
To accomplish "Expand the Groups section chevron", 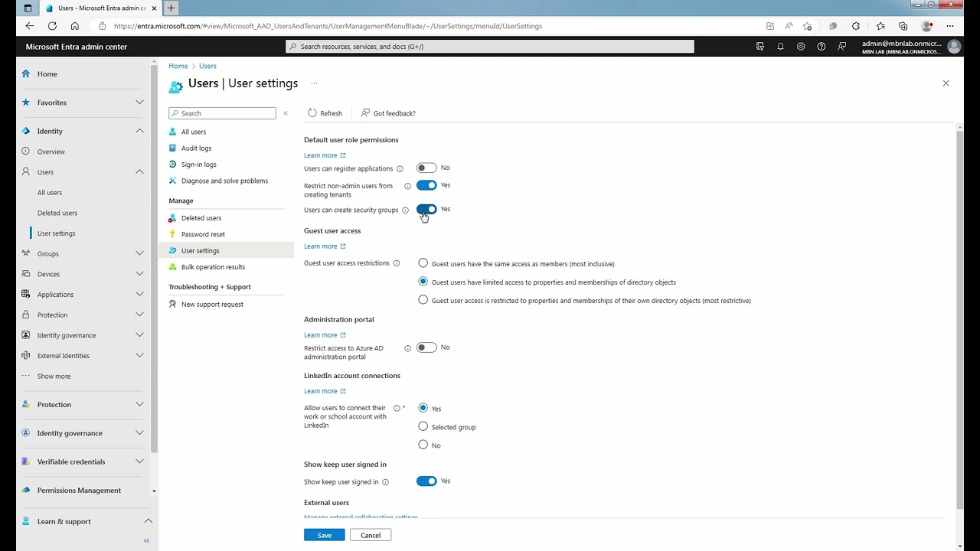I will point(139,253).
